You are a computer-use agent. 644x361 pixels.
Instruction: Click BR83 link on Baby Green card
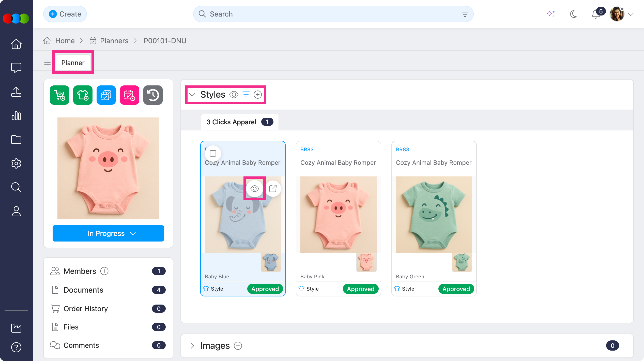pos(403,149)
